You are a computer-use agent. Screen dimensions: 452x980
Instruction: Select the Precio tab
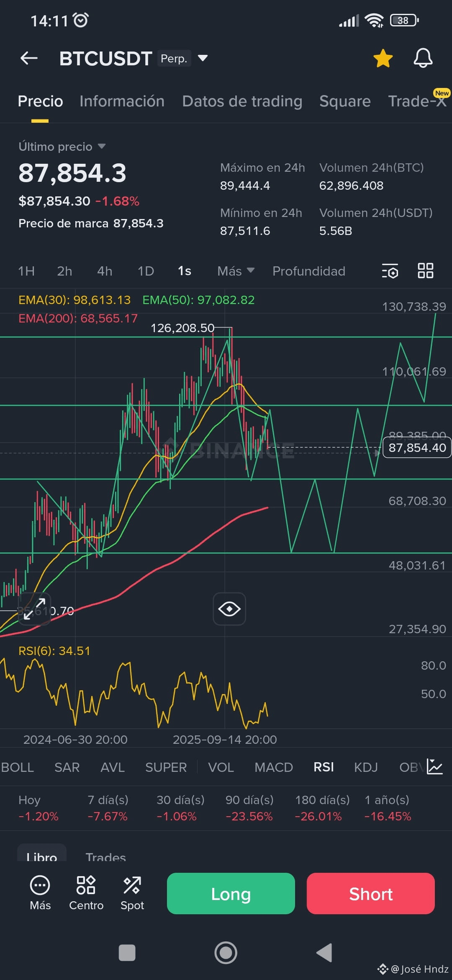tap(40, 101)
